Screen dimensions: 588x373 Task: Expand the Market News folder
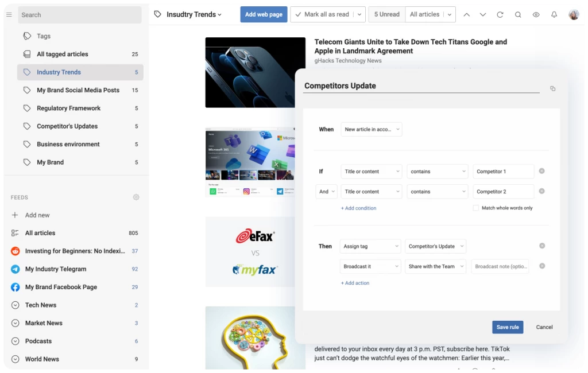pyautogui.click(x=16, y=323)
